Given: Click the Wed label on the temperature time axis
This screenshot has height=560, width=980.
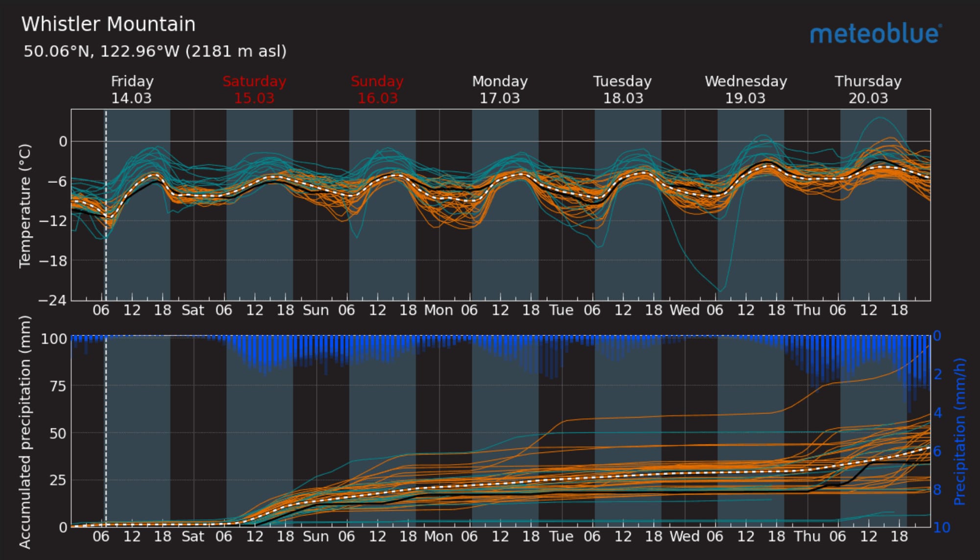Looking at the screenshot, I should (684, 310).
